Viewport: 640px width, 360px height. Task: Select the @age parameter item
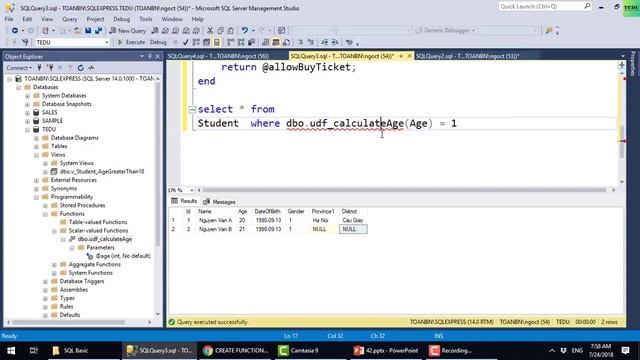tap(123, 256)
